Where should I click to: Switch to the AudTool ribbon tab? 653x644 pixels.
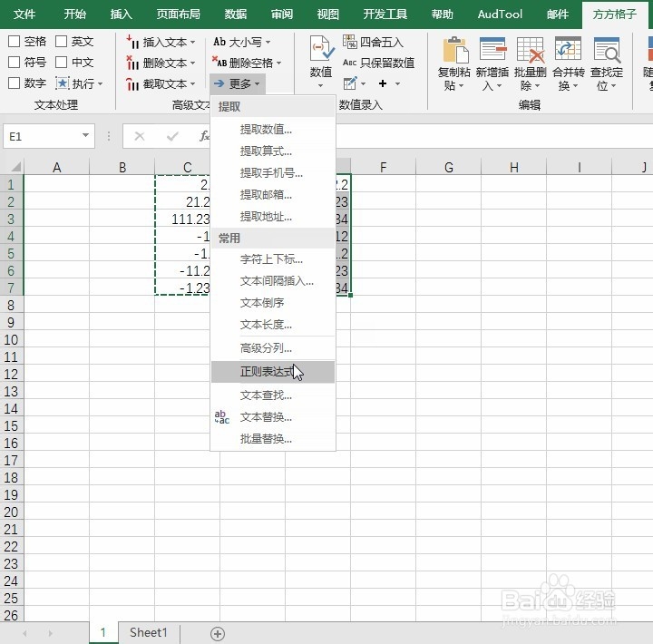[500, 15]
